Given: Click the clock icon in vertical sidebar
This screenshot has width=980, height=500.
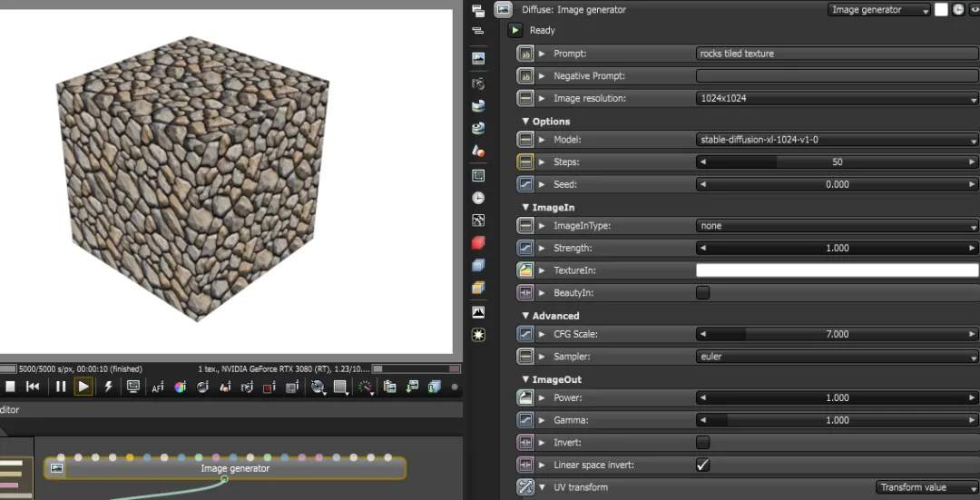Looking at the screenshot, I should click(478, 198).
